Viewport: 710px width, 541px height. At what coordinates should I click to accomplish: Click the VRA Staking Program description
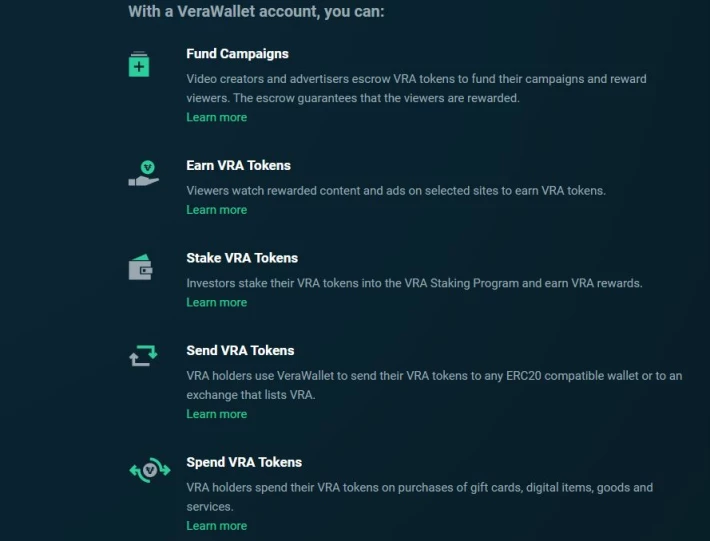click(x=414, y=283)
